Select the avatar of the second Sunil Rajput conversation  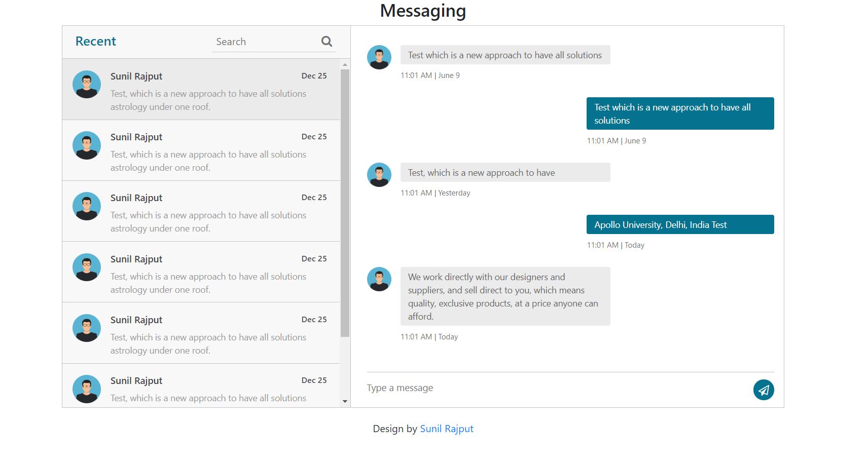[x=87, y=145]
